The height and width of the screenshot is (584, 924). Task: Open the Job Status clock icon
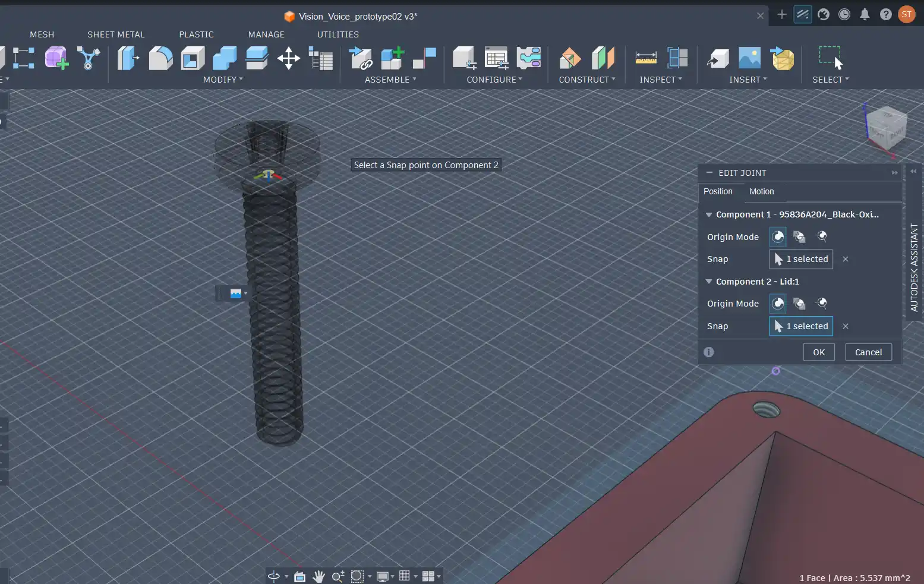[x=844, y=14]
